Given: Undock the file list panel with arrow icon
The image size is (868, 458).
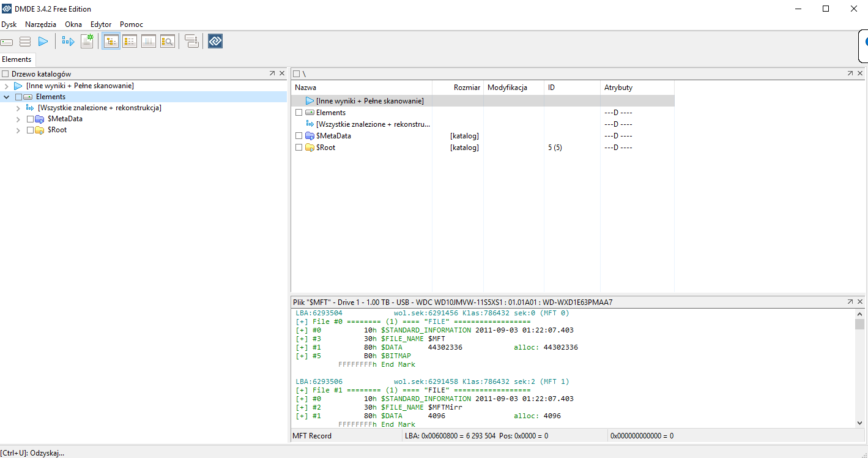Looking at the screenshot, I should pos(850,73).
